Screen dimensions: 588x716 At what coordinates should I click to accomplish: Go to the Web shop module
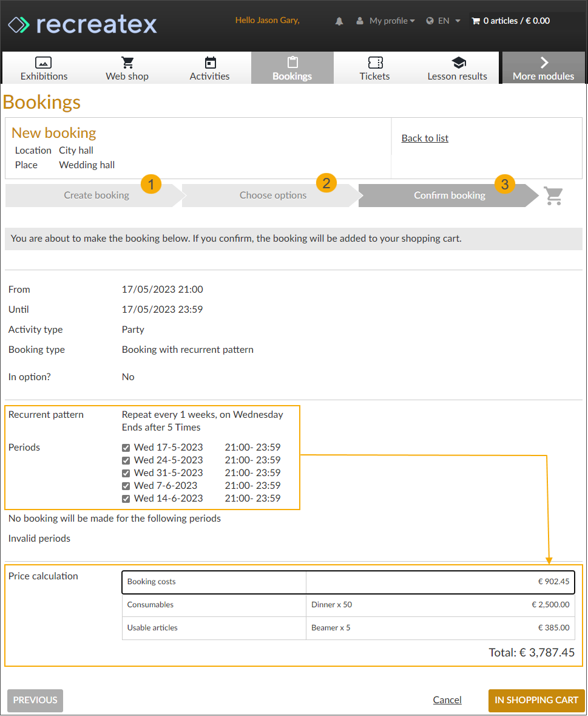click(127, 68)
